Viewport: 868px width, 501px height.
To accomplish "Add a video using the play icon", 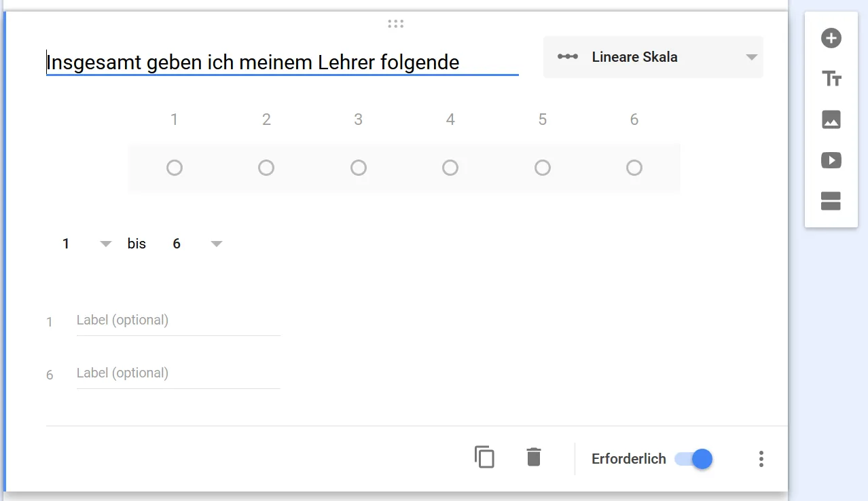I will click(831, 160).
